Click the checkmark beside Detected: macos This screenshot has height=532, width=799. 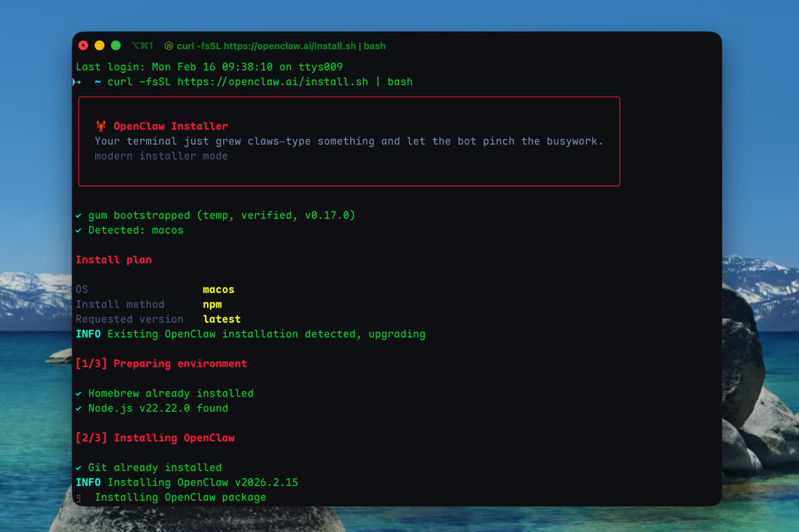(79, 230)
